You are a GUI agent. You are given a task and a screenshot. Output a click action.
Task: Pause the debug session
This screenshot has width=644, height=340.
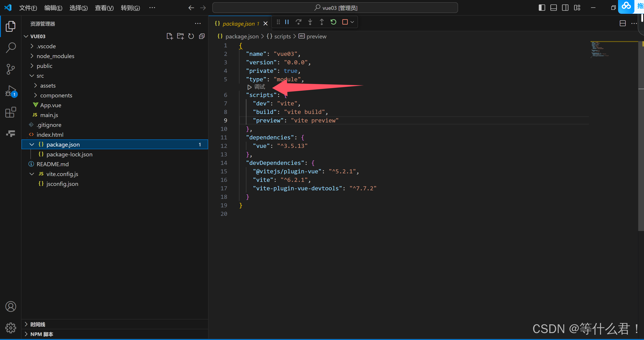[x=287, y=22]
